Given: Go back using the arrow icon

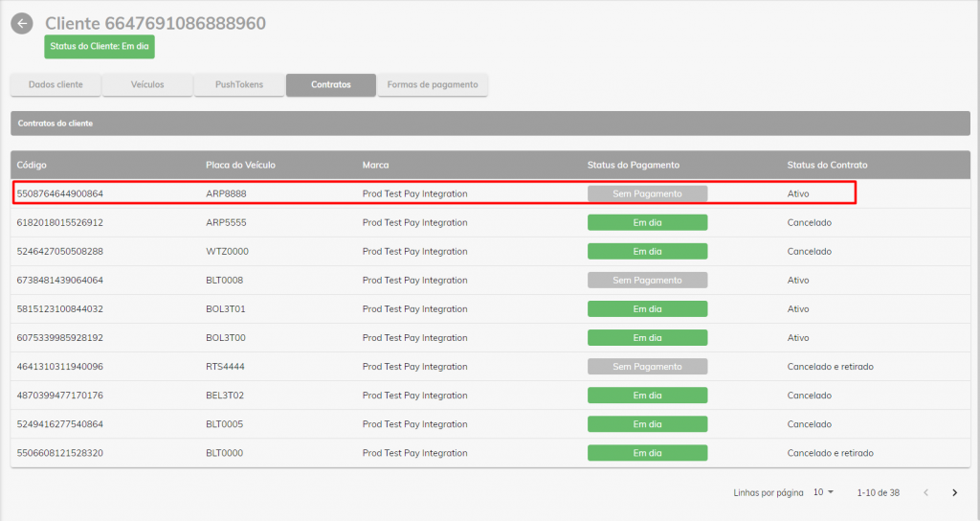Looking at the screenshot, I should click(x=22, y=24).
